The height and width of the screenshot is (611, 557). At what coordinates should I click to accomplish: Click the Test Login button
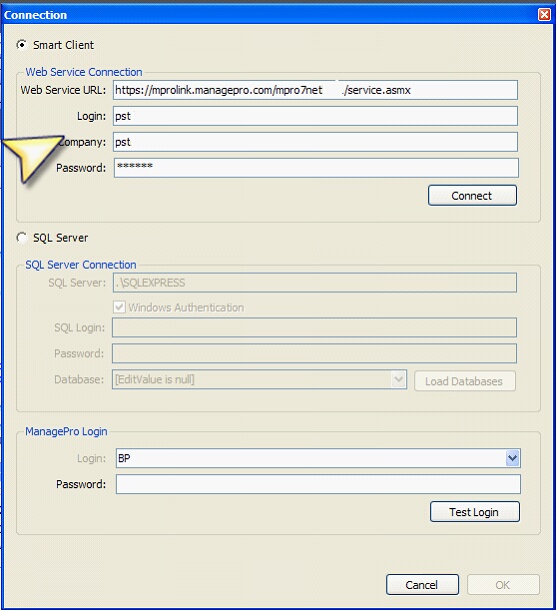[x=474, y=512]
